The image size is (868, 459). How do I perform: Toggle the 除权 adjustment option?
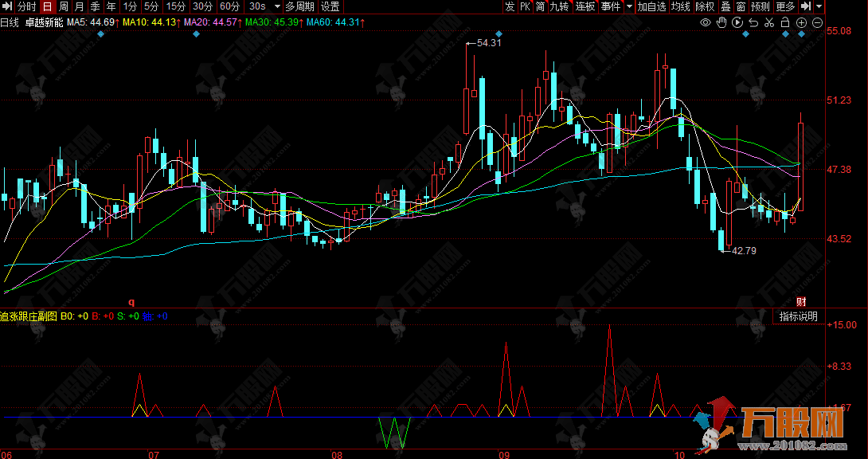(705, 6)
